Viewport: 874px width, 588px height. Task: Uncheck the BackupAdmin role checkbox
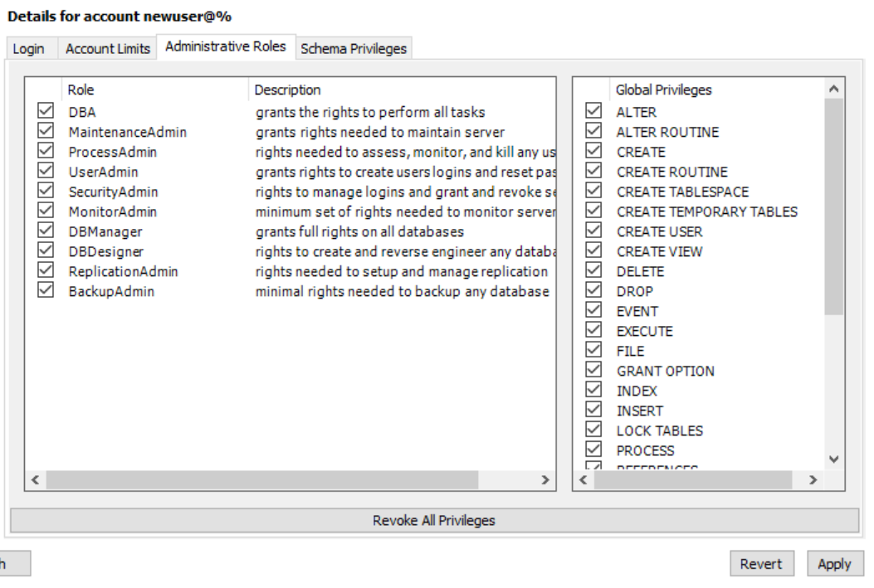[x=46, y=290]
